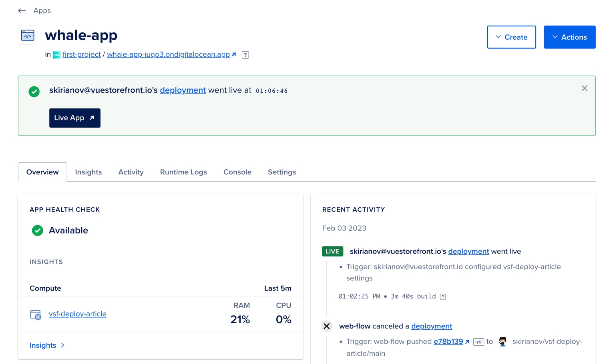Click the whale-app code window icon
The height and width of the screenshot is (364, 615).
28,36
